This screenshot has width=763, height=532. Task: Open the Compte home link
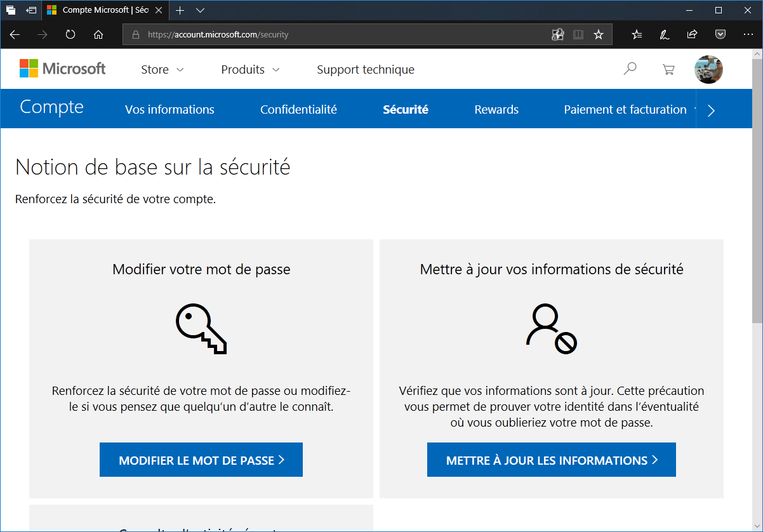(x=51, y=107)
